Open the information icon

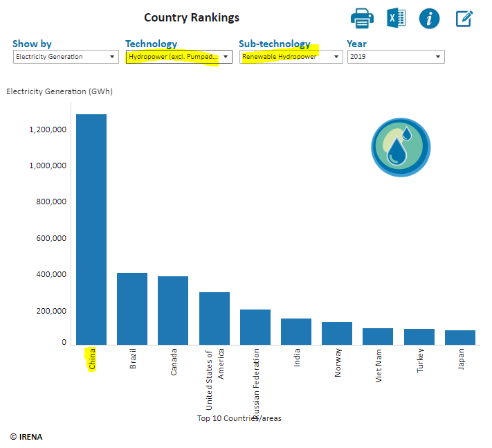[429, 19]
